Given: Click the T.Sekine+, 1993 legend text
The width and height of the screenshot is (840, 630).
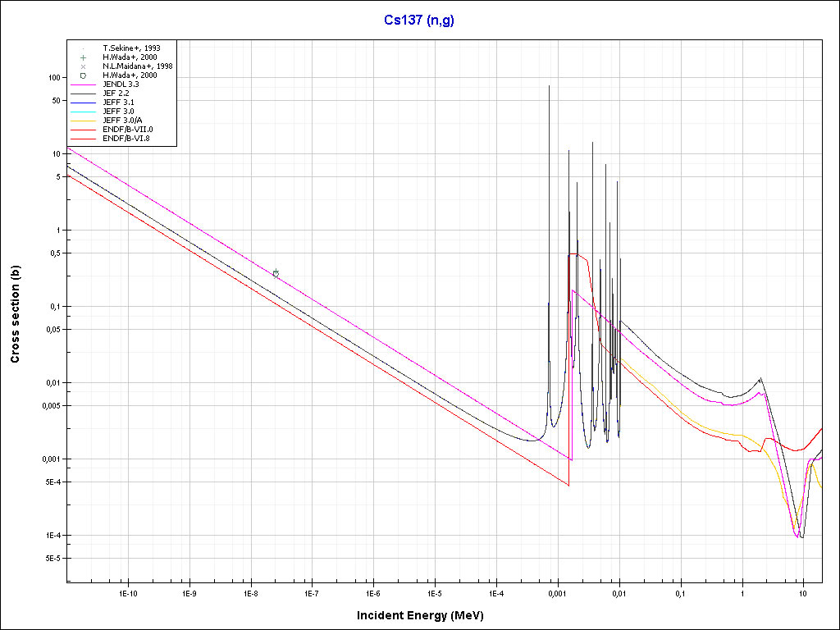Looking at the screenshot, I should (131, 48).
